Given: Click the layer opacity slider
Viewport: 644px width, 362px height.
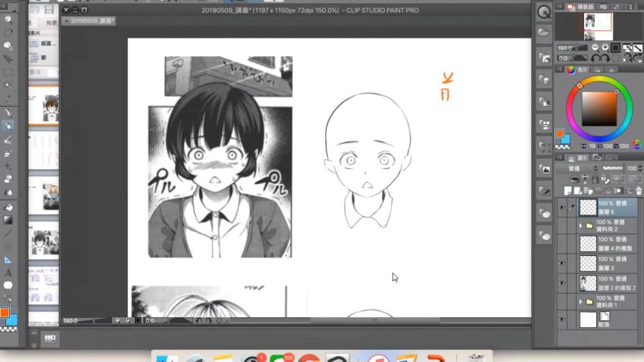Looking at the screenshot, I should coord(612,168).
